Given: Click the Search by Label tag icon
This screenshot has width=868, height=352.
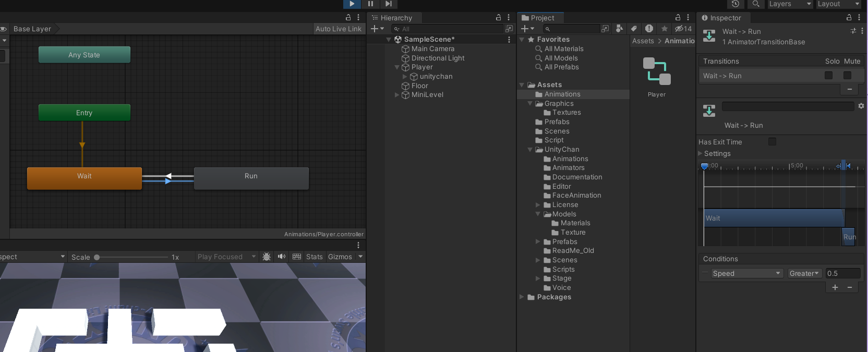Looking at the screenshot, I should click(634, 29).
